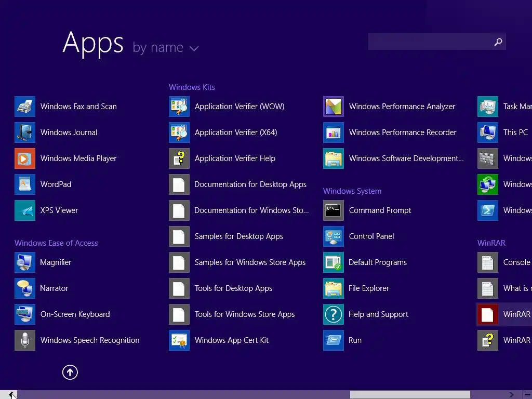Open Application Verifier Help icon
Screen dimensions: 532x399
[x=179, y=158]
